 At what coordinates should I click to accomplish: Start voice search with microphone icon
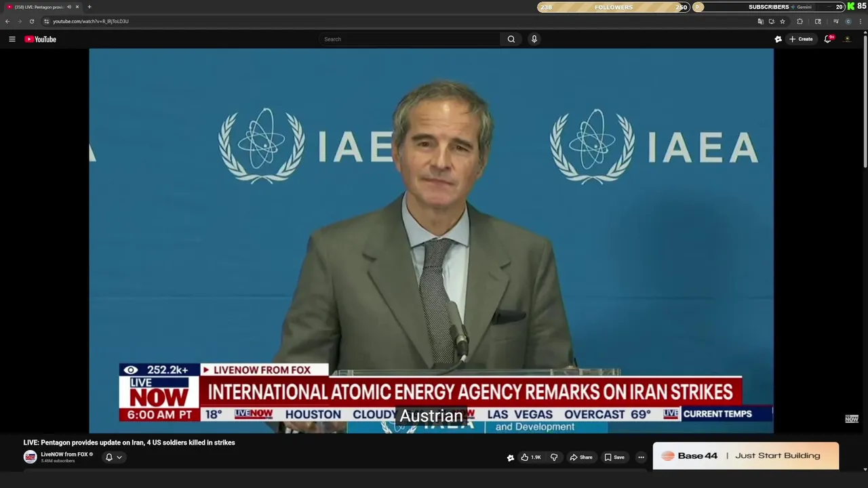(534, 39)
